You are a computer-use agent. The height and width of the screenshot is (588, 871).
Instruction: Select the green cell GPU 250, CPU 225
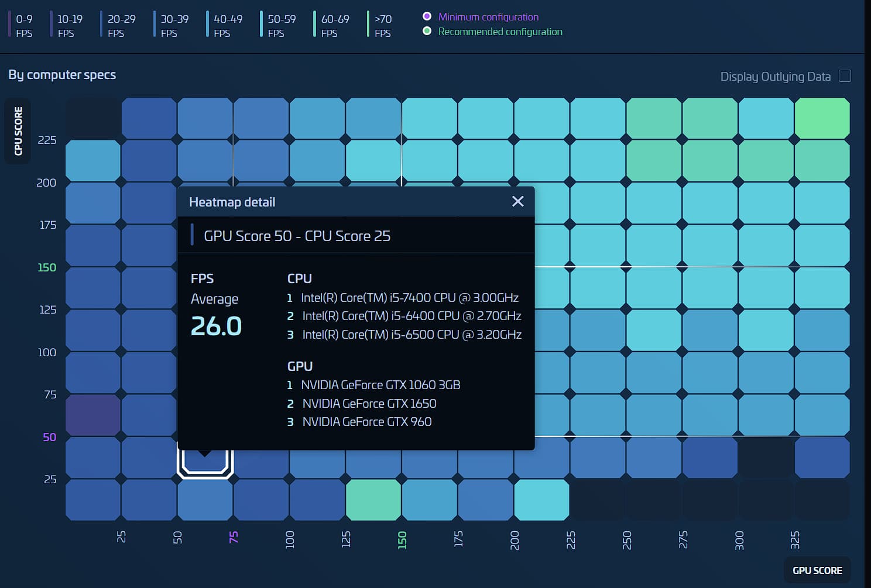[x=654, y=118]
